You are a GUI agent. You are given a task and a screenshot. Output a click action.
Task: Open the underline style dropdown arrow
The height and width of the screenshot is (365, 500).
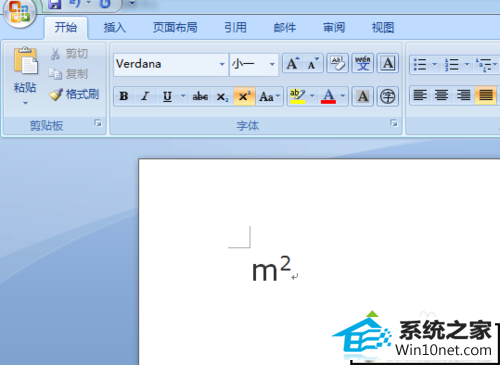pyautogui.click(x=183, y=96)
